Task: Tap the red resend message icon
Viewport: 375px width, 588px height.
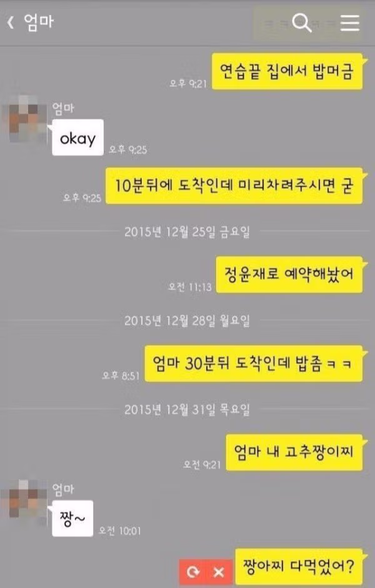Action: (x=193, y=572)
